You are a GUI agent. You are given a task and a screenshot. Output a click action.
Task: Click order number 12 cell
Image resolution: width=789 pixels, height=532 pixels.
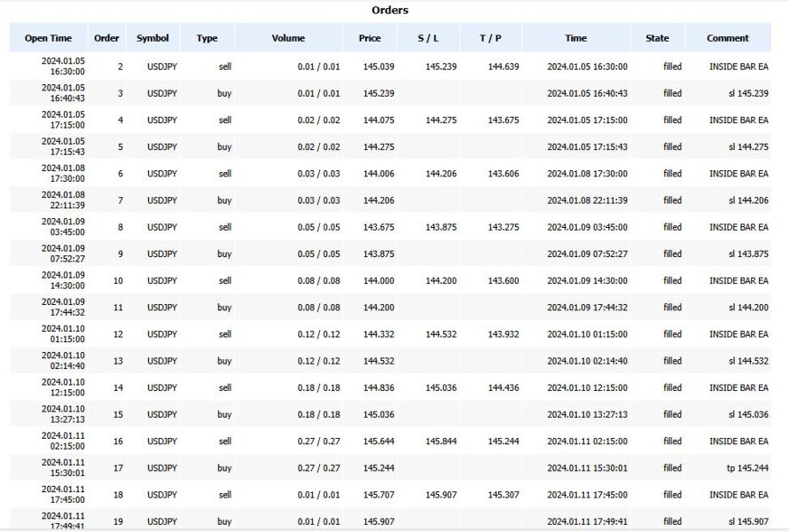(119, 334)
